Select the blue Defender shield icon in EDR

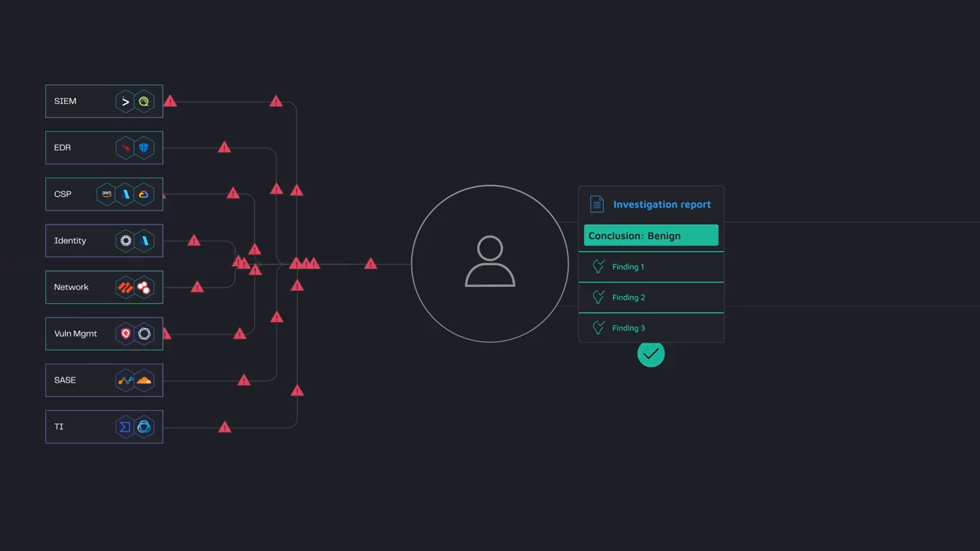pyautogui.click(x=144, y=148)
